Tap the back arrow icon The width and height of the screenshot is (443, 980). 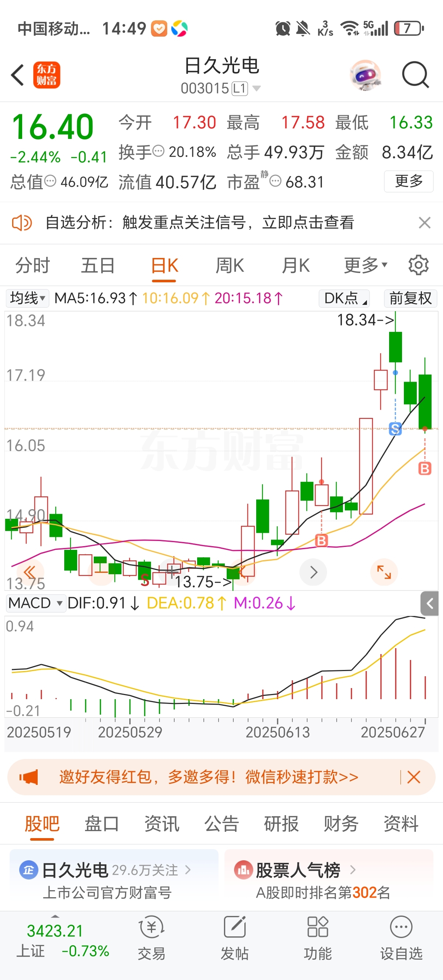pos(17,75)
